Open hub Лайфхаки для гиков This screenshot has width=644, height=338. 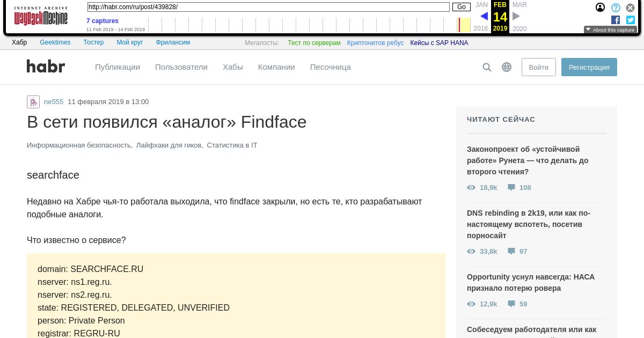(170, 145)
